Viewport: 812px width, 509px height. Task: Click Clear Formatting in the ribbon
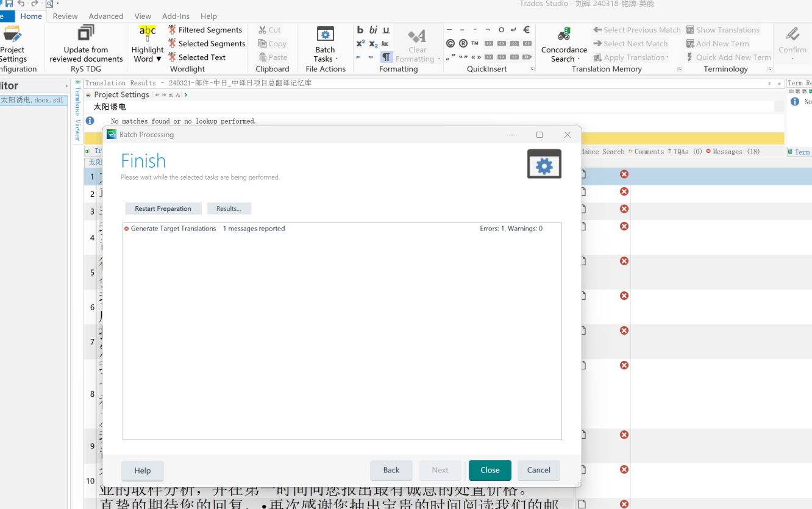pyautogui.click(x=418, y=44)
